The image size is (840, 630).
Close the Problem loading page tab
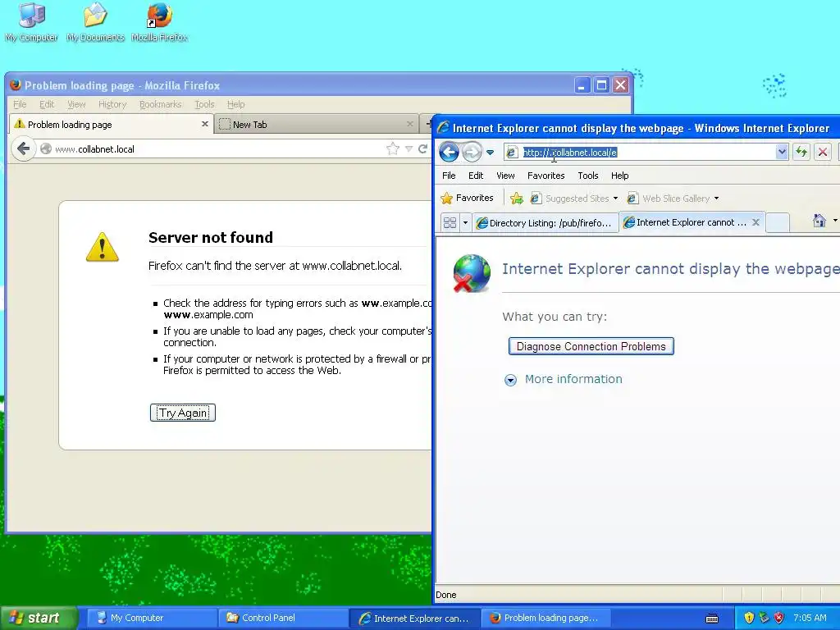point(204,124)
